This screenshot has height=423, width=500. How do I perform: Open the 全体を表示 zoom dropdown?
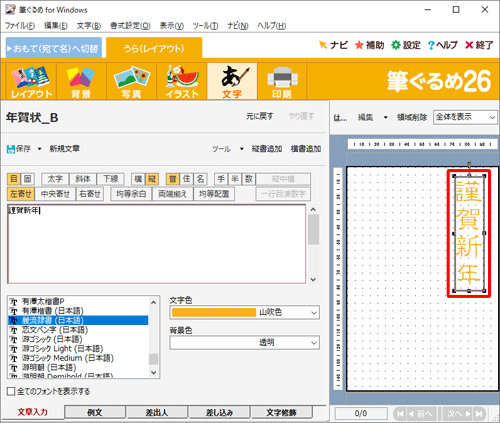[x=465, y=117]
